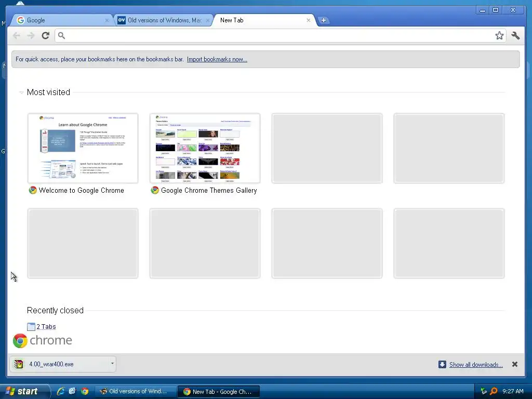Click the search magnifier tray icon

494,391
